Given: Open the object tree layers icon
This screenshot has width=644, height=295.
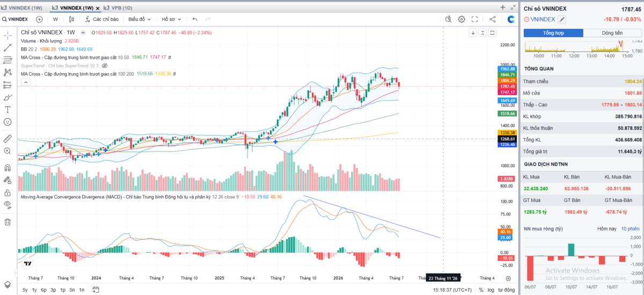Looking at the screenshot, I should (x=8, y=284).
